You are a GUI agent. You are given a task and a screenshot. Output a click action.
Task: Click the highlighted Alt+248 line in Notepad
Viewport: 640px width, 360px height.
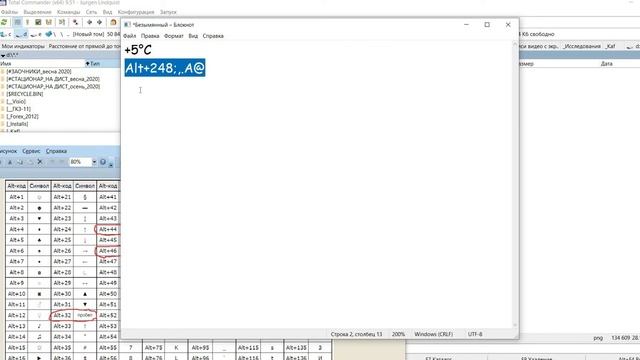165,68
